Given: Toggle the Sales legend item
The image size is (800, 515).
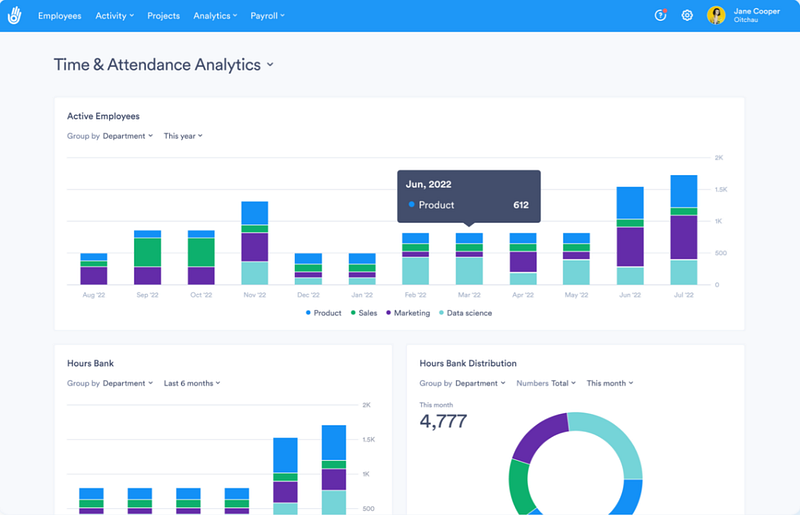Looking at the screenshot, I should tap(364, 313).
